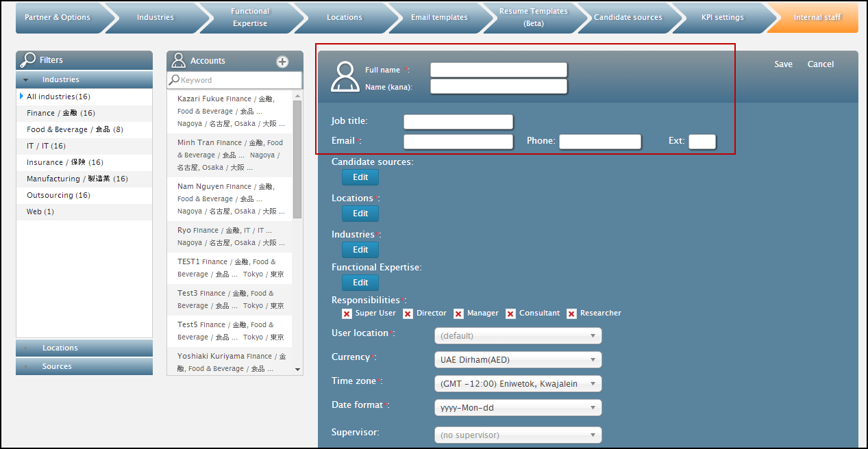The width and height of the screenshot is (868, 449).
Task: Click the Name (kana) input field
Action: click(499, 86)
